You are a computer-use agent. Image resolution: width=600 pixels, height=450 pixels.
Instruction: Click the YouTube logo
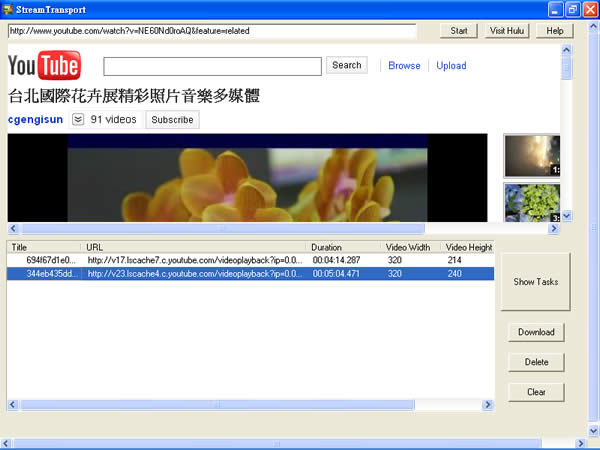coord(44,66)
